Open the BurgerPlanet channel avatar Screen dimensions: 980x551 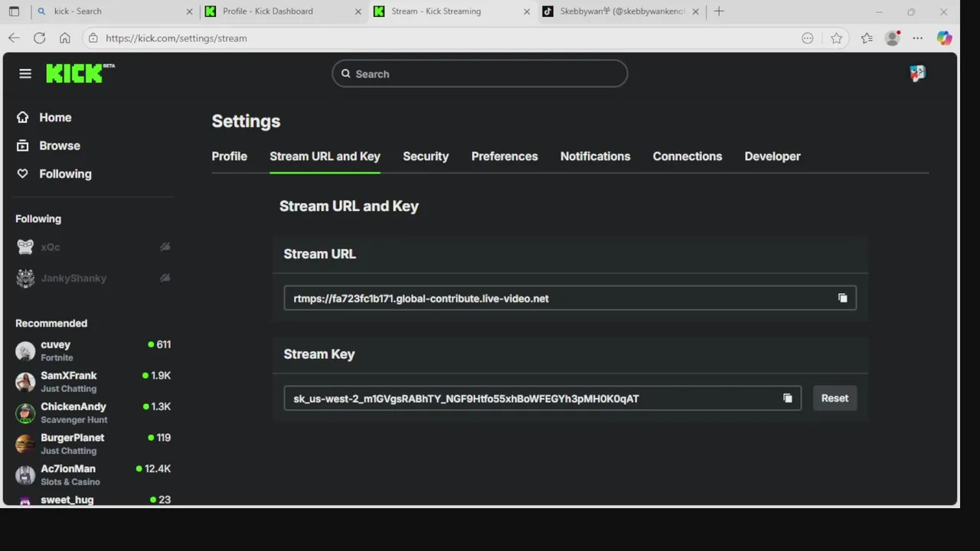[x=25, y=444]
